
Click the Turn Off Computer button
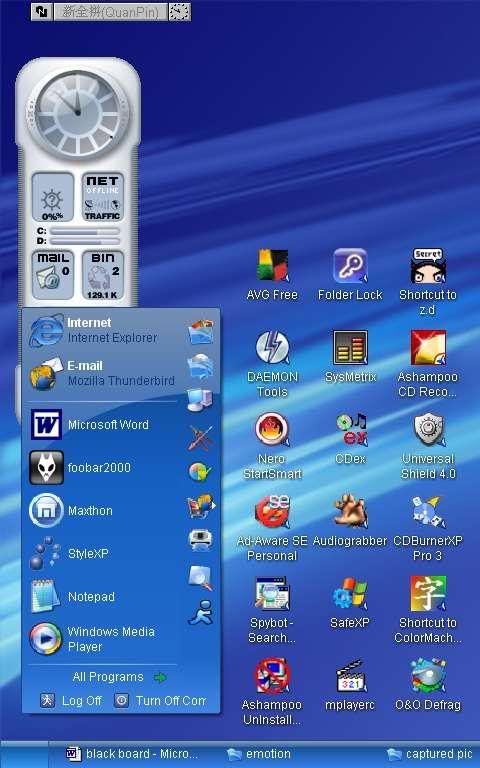[161, 701]
